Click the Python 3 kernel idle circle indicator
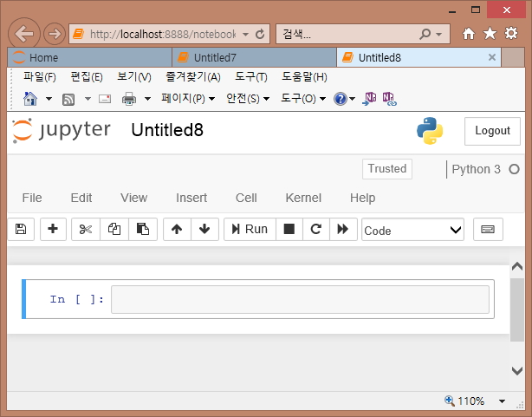This screenshot has width=532, height=417. (x=515, y=169)
